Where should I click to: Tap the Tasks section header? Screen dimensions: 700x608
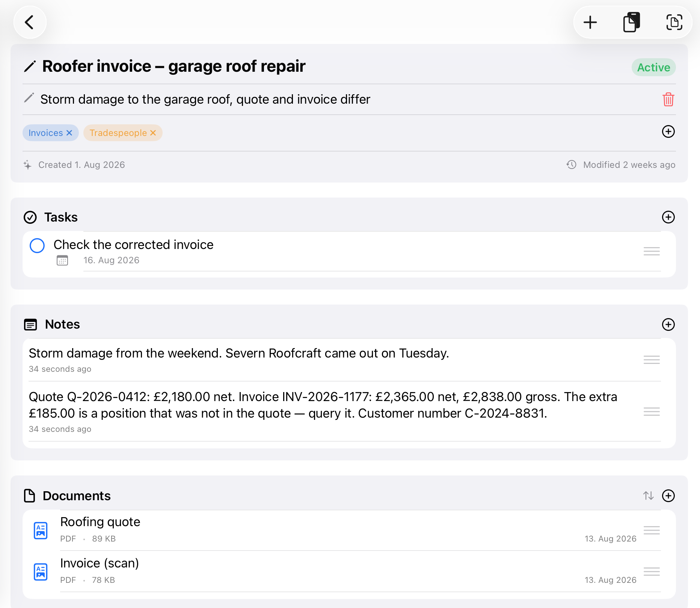(x=61, y=217)
